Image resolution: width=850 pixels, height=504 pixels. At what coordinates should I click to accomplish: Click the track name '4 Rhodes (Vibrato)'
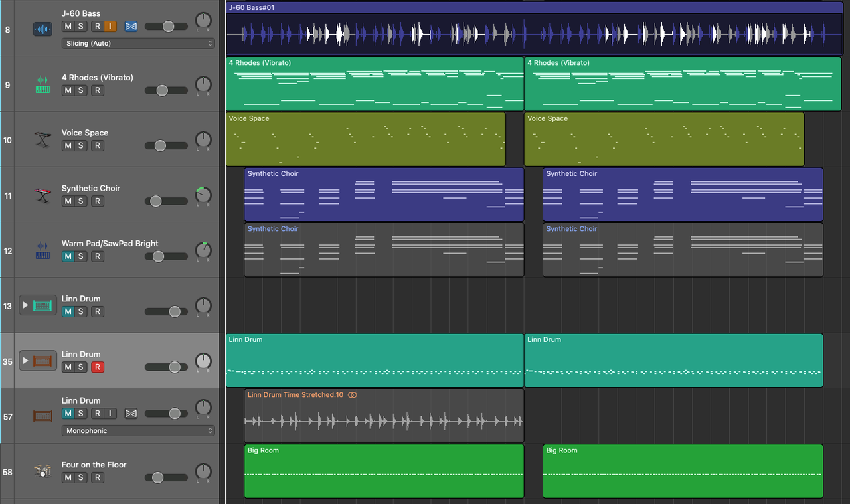point(97,78)
